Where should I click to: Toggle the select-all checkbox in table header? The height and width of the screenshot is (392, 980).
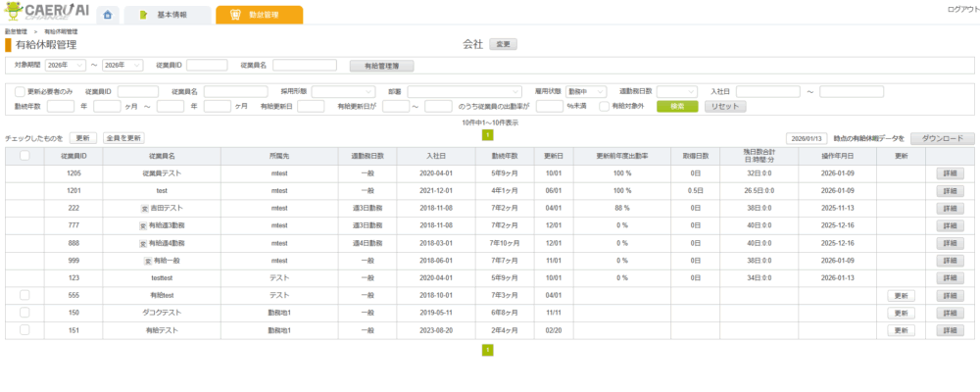[25, 156]
